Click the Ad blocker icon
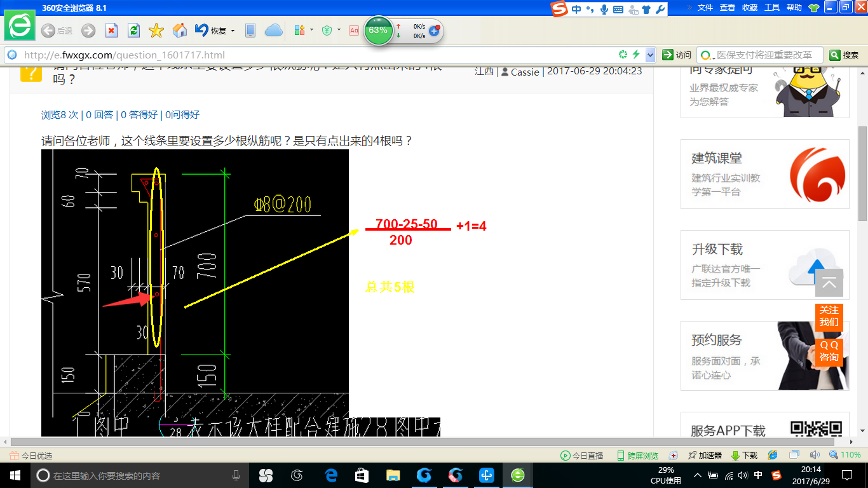 point(354,30)
